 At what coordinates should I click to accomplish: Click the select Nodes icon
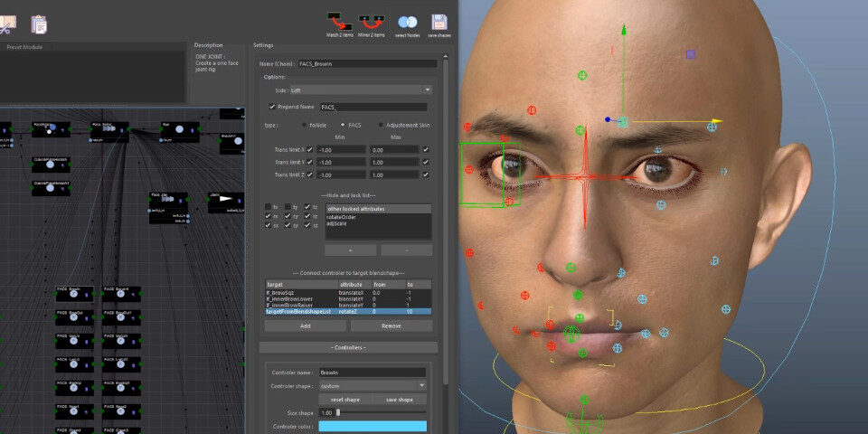pyautogui.click(x=408, y=21)
